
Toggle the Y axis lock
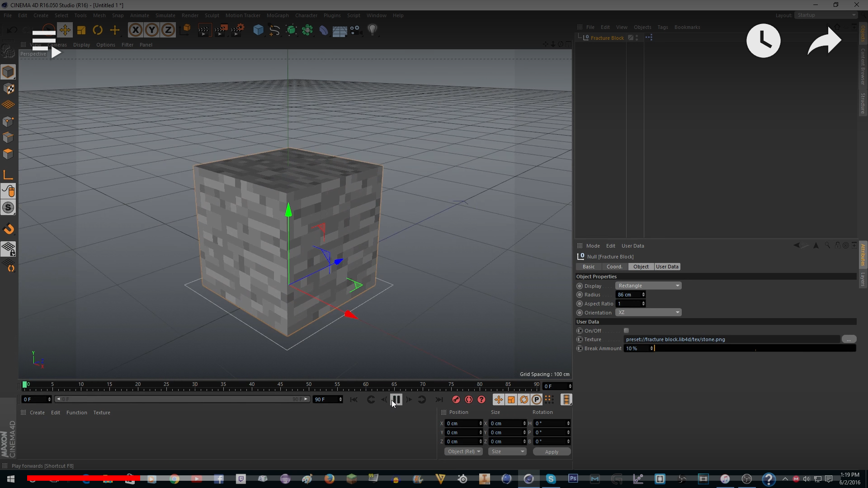152,30
